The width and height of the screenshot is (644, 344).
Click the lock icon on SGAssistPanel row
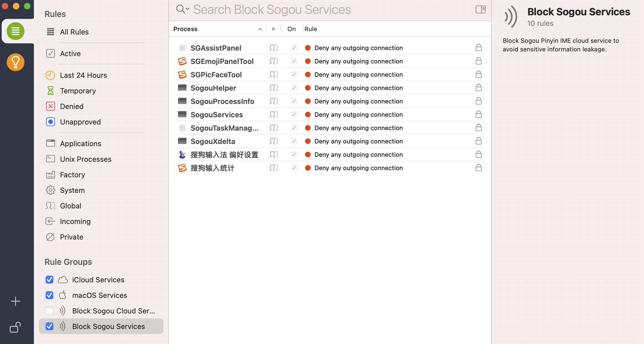pyautogui.click(x=478, y=48)
